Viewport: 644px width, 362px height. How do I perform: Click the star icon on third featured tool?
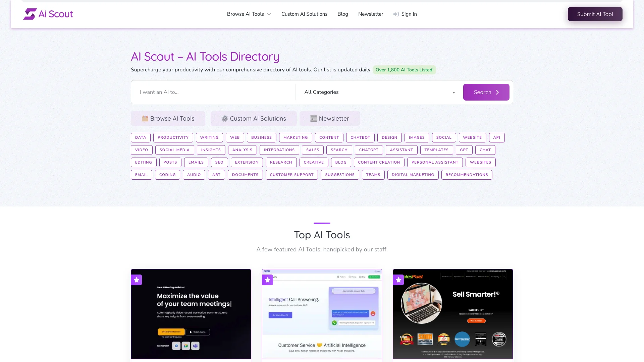[x=398, y=280]
